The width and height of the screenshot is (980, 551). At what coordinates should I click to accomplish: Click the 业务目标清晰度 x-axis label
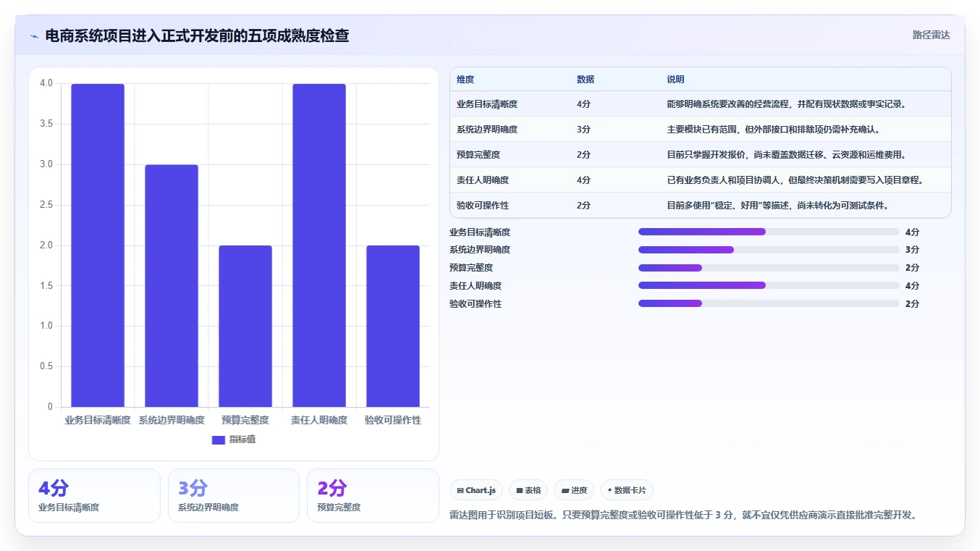point(98,420)
